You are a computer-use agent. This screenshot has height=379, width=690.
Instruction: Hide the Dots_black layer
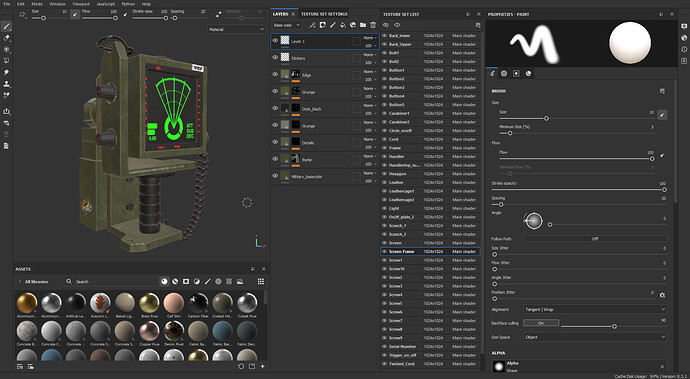click(275, 108)
